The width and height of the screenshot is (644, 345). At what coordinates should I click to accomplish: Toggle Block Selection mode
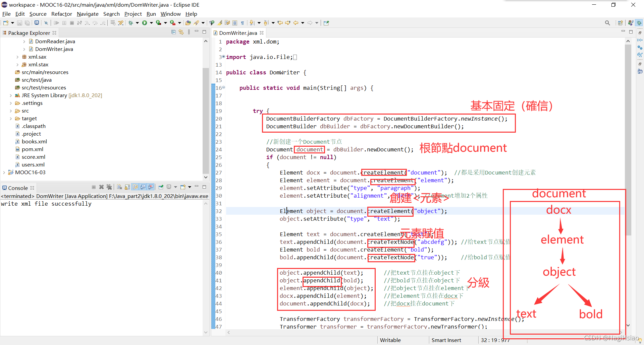point(235,23)
